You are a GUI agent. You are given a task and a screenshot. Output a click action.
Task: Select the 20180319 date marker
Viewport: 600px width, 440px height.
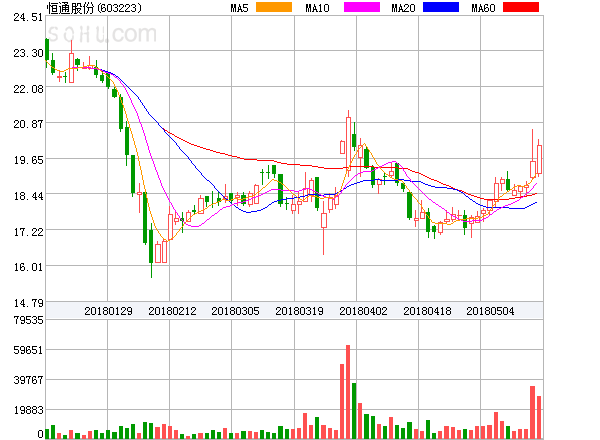click(x=299, y=311)
